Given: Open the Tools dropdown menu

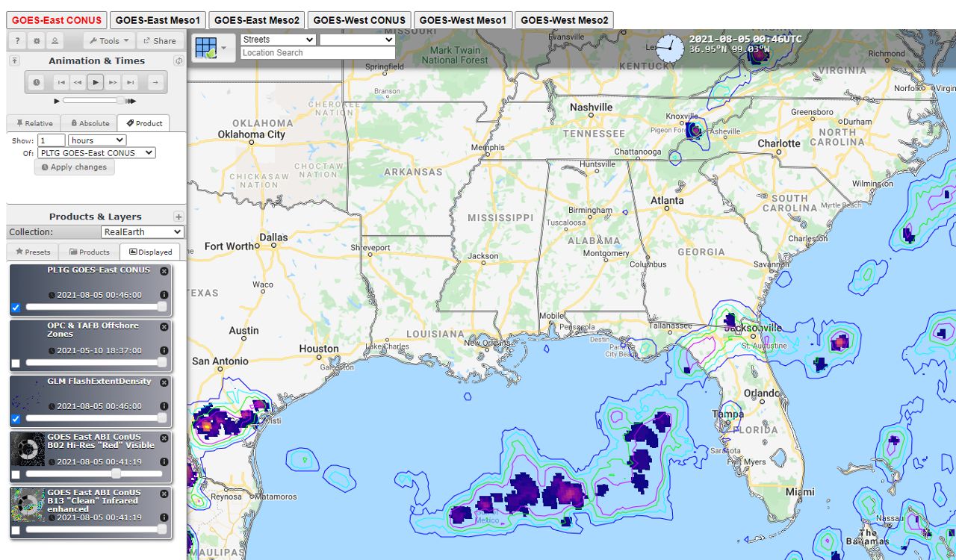Looking at the screenshot, I should (109, 41).
